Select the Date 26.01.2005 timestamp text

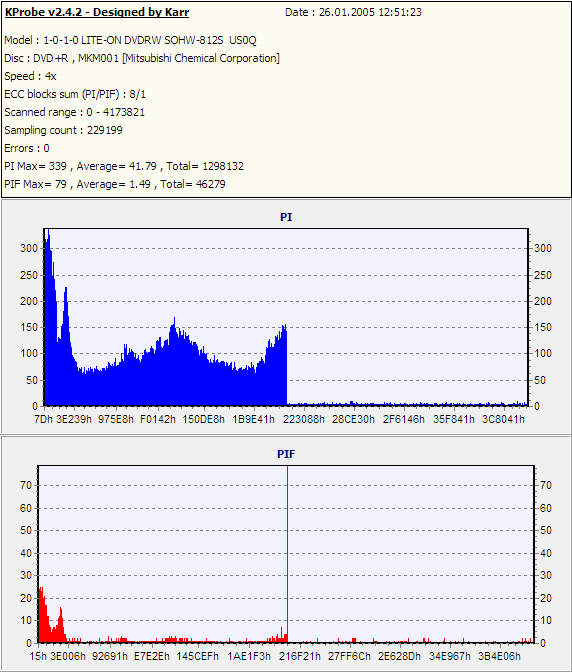click(x=353, y=12)
